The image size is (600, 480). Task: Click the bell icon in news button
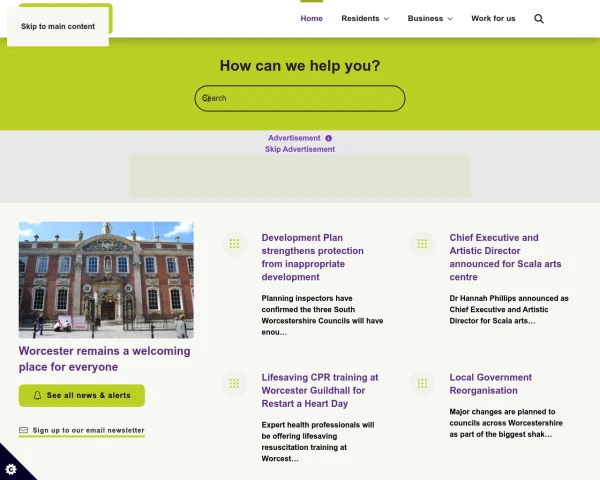tap(37, 395)
